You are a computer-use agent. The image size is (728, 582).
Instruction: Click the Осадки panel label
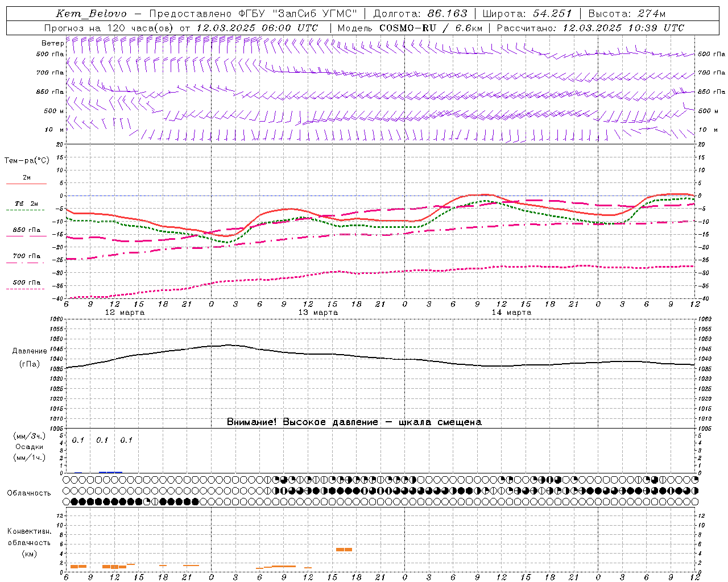30,447
